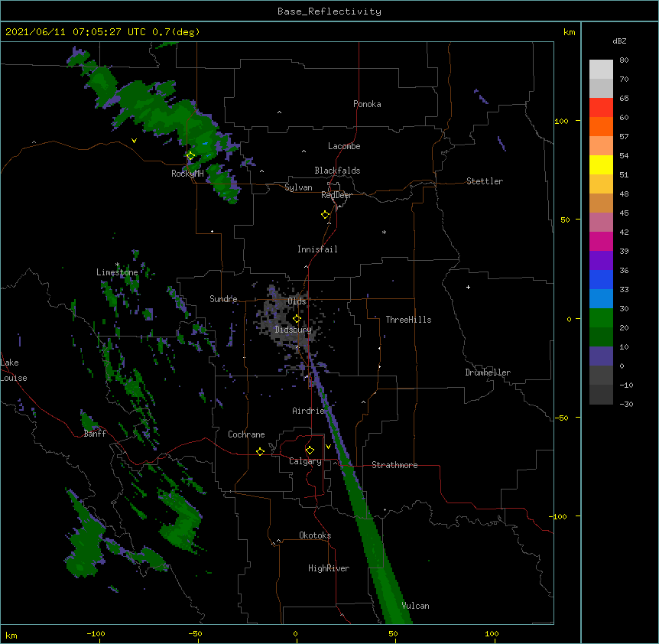Click the asterisk marker above Limestone
Viewport: 659px width, 644px height.
pos(118,265)
